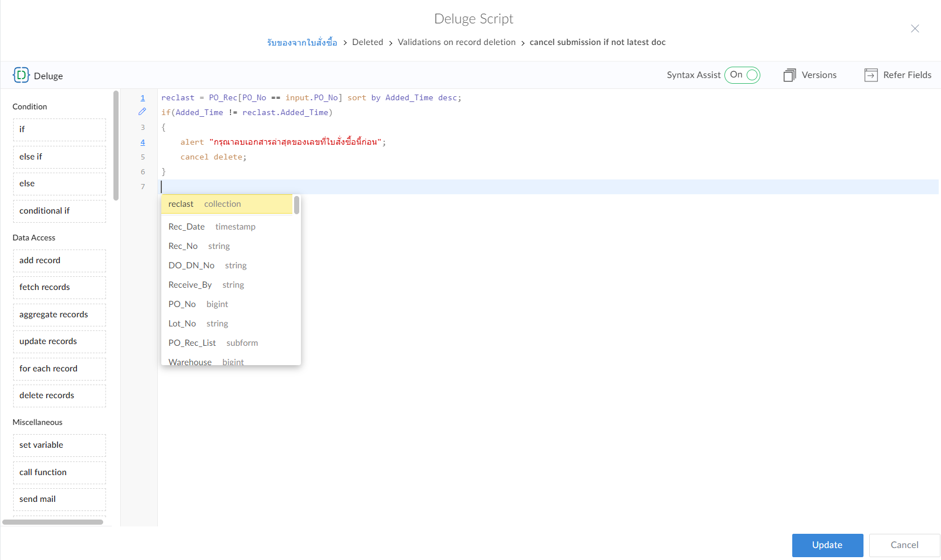Image resolution: width=941 pixels, height=560 pixels.
Task: Insert the 'for each record' task
Action: (59, 369)
